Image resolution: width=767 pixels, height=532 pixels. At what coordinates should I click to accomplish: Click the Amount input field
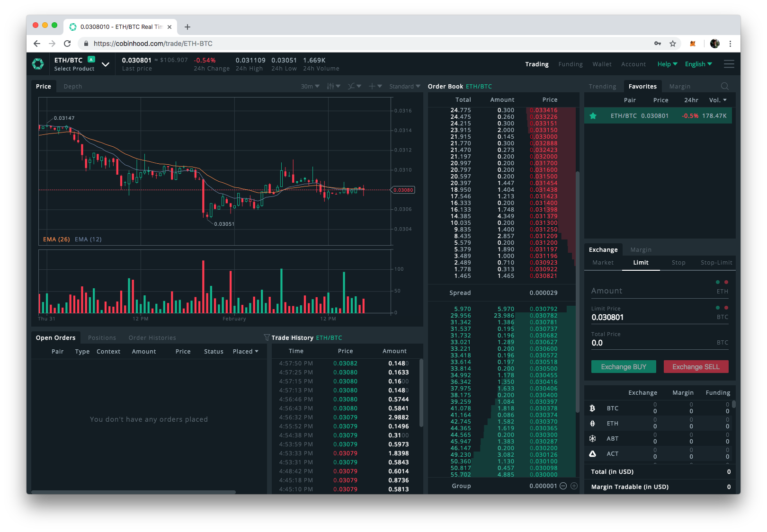coord(660,291)
